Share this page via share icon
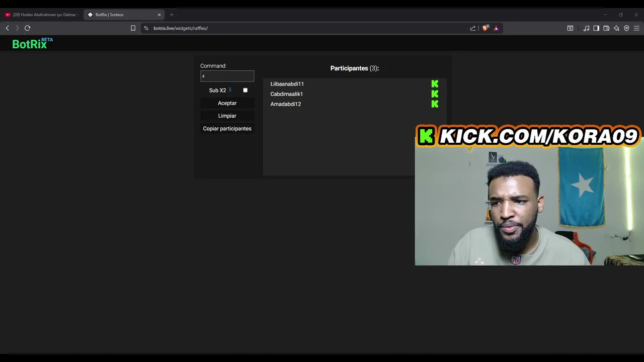The height and width of the screenshot is (362, 644). tap(473, 28)
